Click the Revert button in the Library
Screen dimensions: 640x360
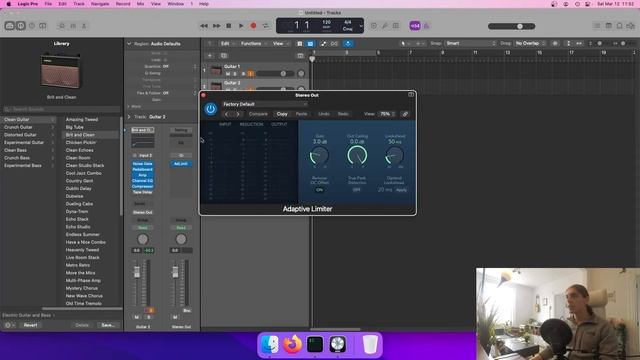tap(30, 325)
